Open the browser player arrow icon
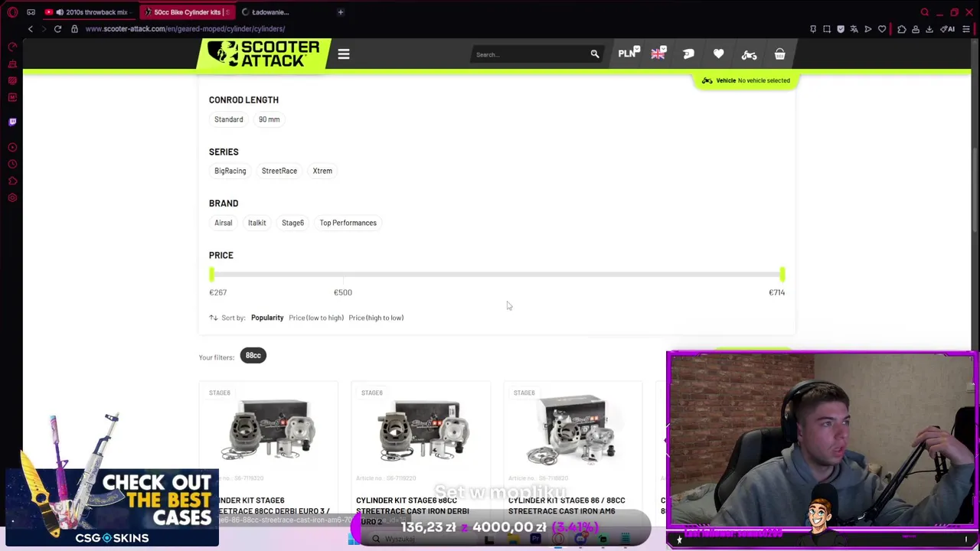This screenshot has width=980, height=551. (868, 29)
